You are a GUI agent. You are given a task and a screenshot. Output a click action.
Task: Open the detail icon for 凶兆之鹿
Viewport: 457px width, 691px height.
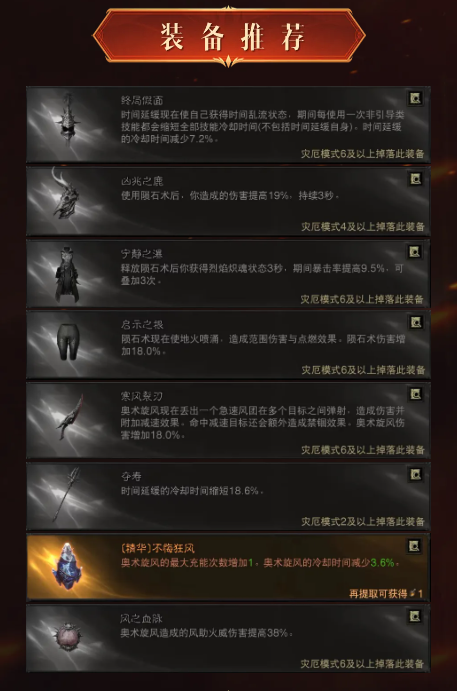tap(415, 179)
